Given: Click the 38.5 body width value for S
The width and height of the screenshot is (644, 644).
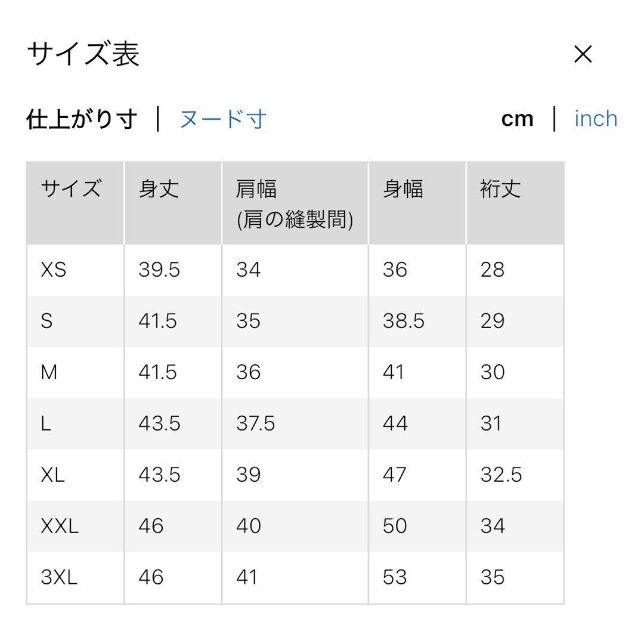Looking at the screenshot, I should pyautogui.click(x=403, y=321).
